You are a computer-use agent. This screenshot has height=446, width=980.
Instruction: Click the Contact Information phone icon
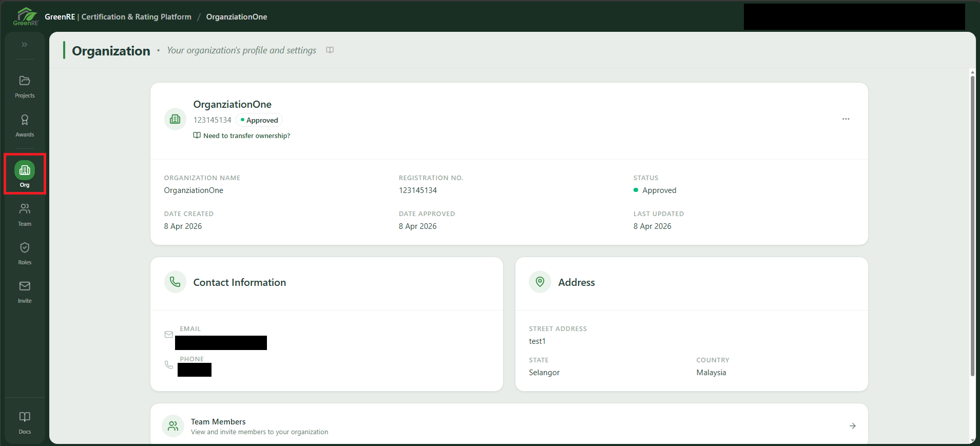click(x=175, y=282)
